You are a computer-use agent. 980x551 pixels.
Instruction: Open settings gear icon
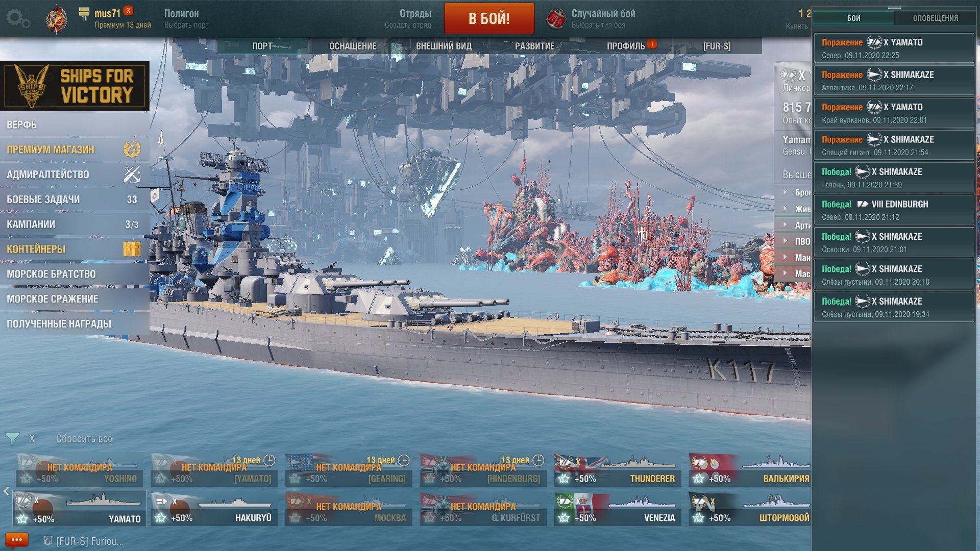pos(18,19)
